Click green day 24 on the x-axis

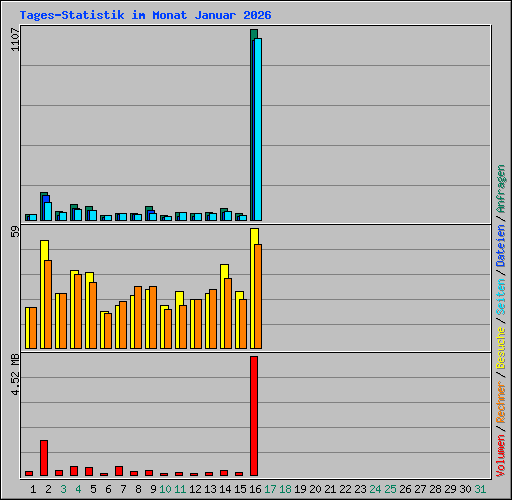376,489
